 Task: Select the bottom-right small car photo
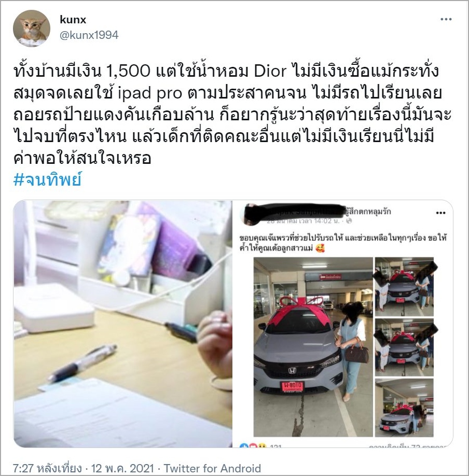404,408
